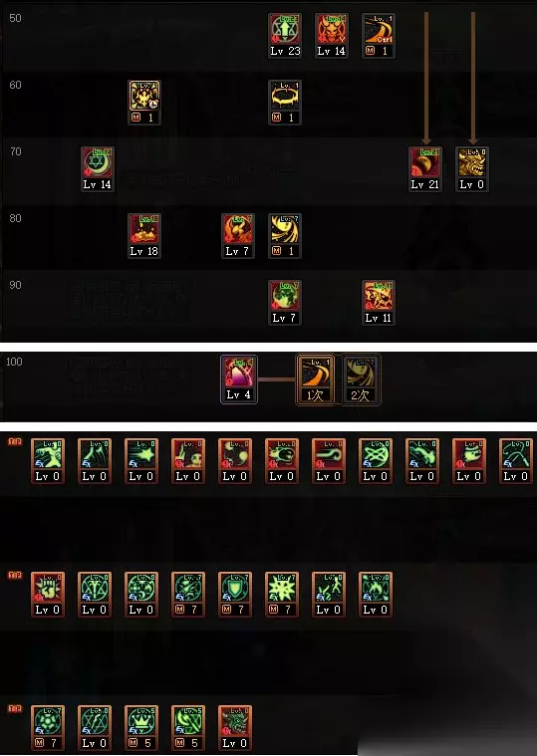The width and height of the screenshot is (537, 756).
Task: Click the Lv 4 pink skill in row 100
Action: 239,379
